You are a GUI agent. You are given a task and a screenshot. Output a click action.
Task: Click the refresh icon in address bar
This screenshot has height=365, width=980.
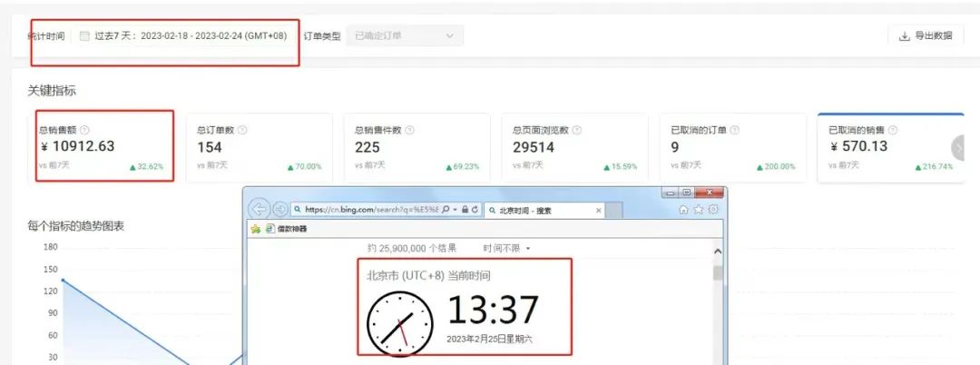tap(476, 209)
